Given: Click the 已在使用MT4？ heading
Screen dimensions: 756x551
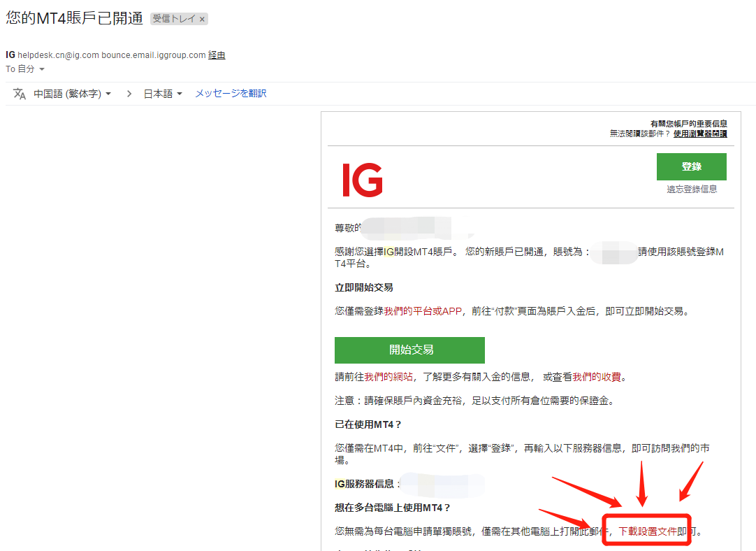Looking at the screenshot, I should (x=368, y=424).
